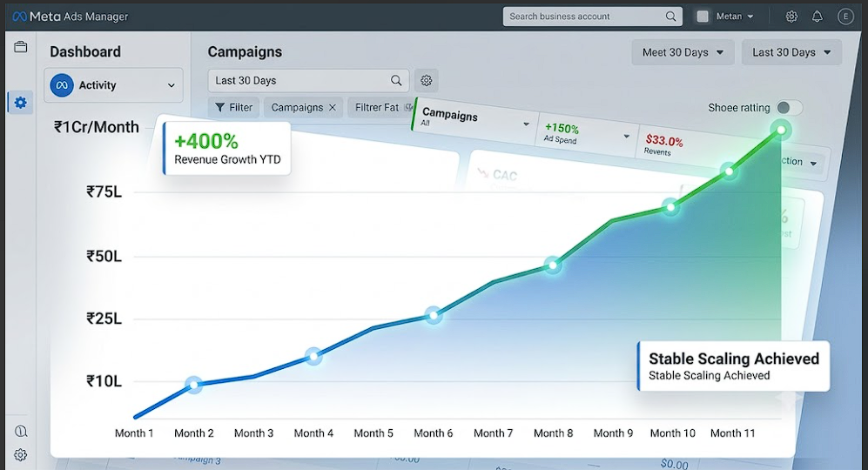Open gear next to Campaigns search field
This screenshot has width=868, height=470.
coord(426,80)
